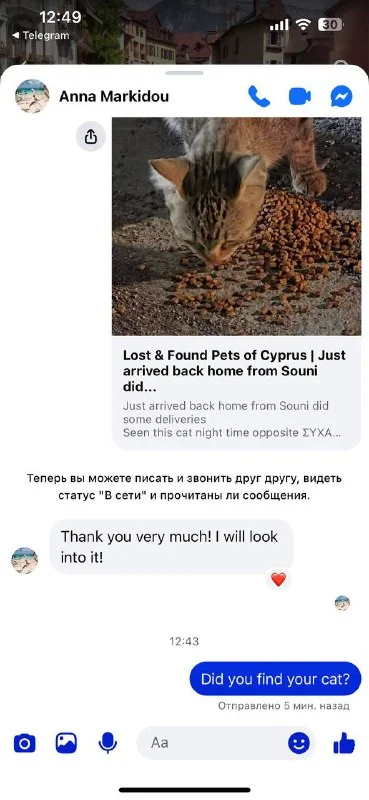Start a video call with Anna
369x800 pixels.
tap(300, 96)
